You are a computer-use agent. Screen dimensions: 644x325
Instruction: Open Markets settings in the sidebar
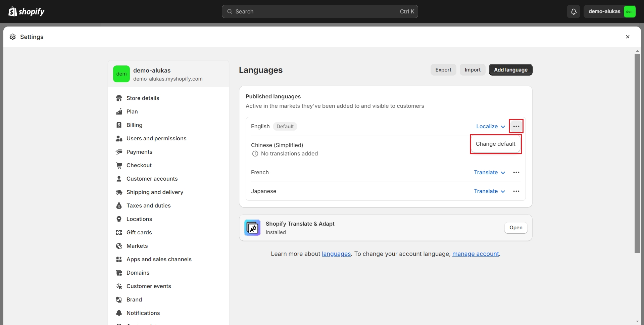point(137,246)
